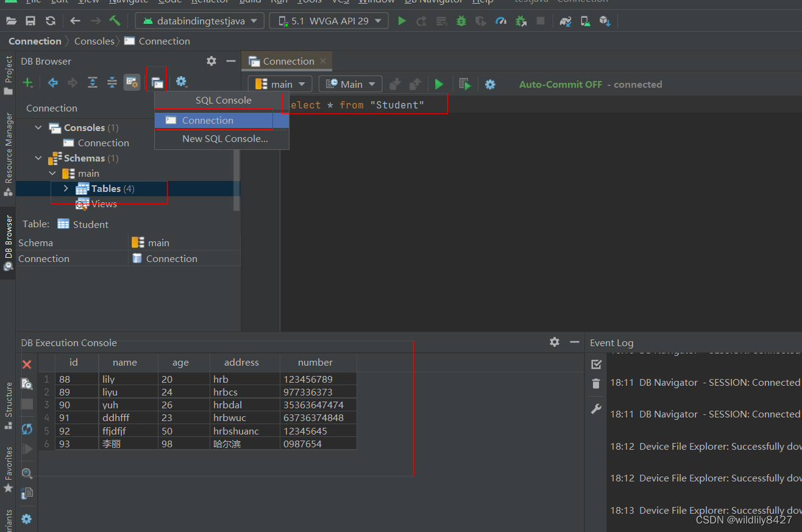This screenshot has width=802, height=532.
Task: Expand the Tables (4) node
Action: (x=66, y=188)
